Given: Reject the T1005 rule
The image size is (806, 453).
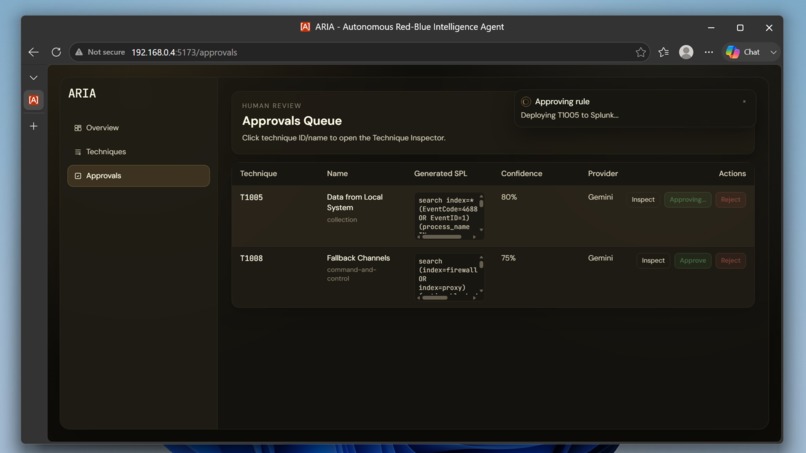Looking at the screenshot, I should coord(730,200).
